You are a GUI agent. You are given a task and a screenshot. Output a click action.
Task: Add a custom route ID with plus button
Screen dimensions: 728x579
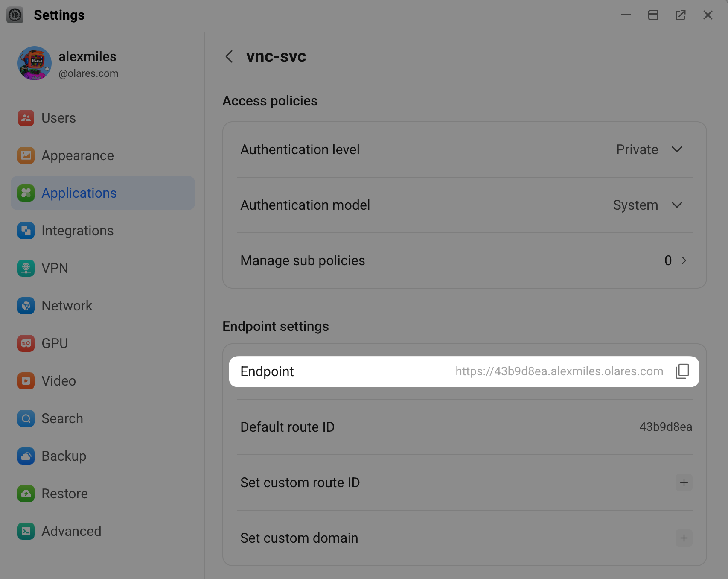point(684,482)
